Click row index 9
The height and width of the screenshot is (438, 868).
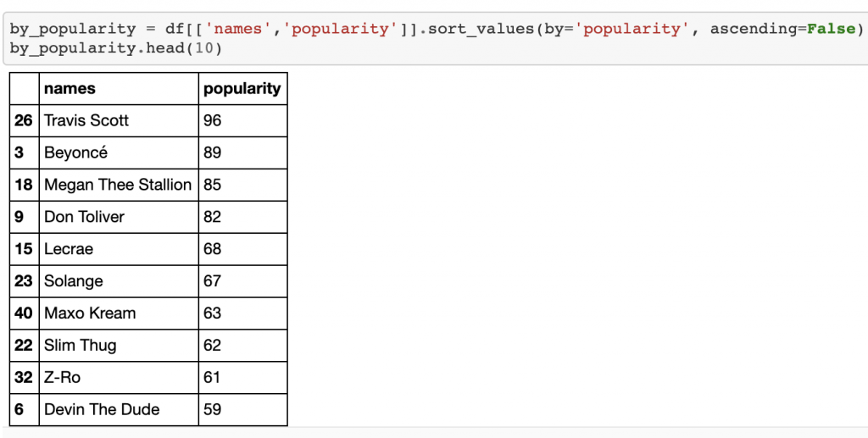coord(25,217)
